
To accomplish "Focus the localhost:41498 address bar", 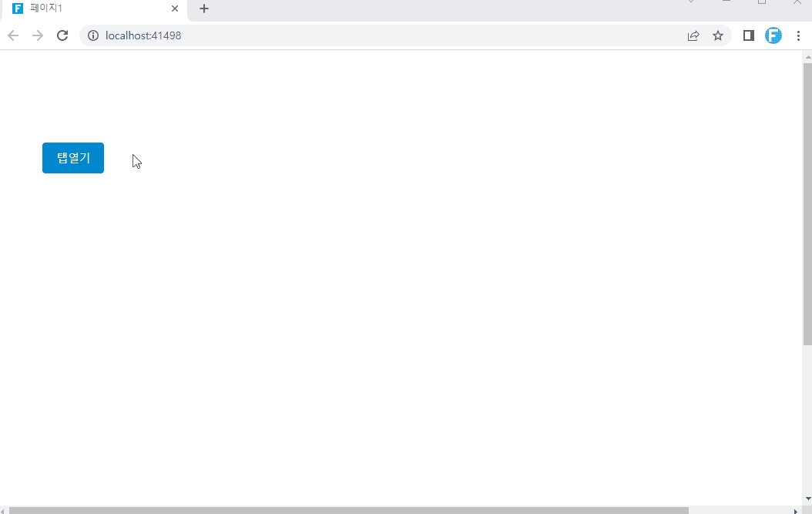I will tap(385, 35).
